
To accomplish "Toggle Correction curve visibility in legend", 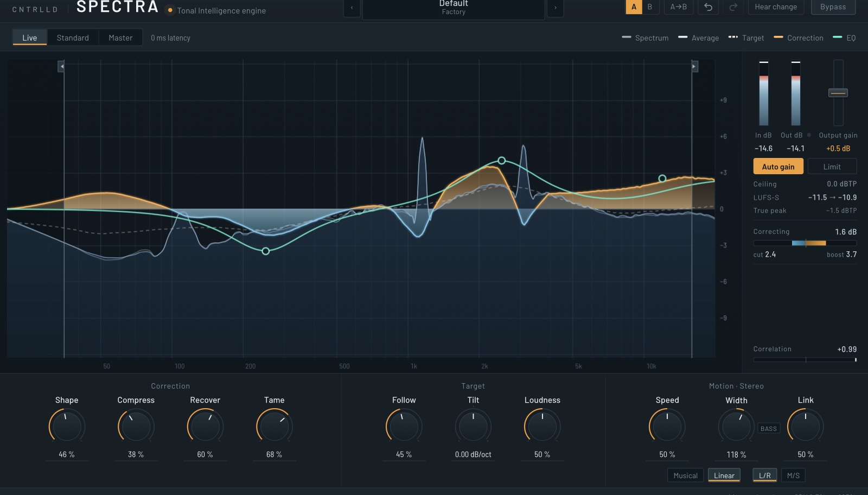I will point(799,38).
